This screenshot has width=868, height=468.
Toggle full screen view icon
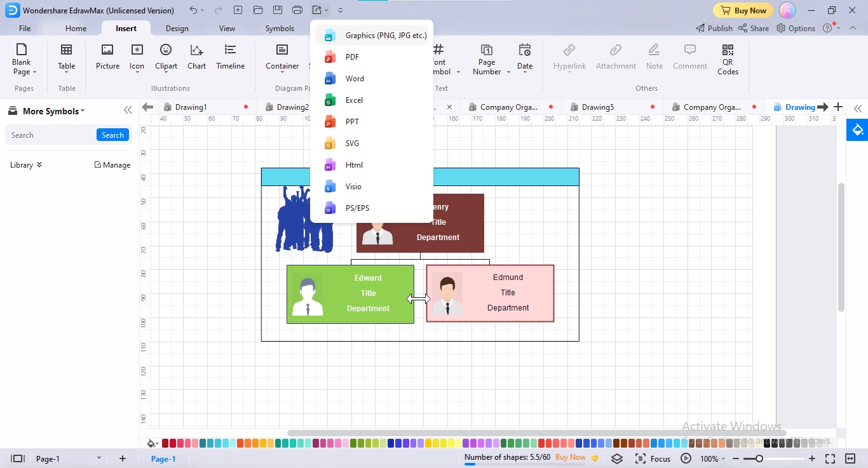(x=830, y=458)
